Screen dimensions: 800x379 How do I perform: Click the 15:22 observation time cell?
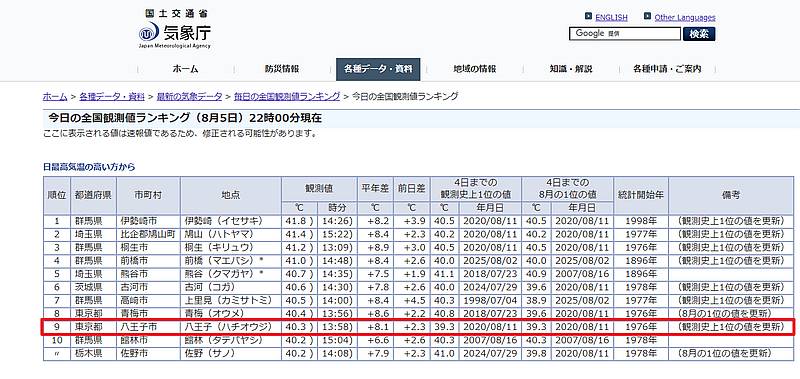(338, 234)
